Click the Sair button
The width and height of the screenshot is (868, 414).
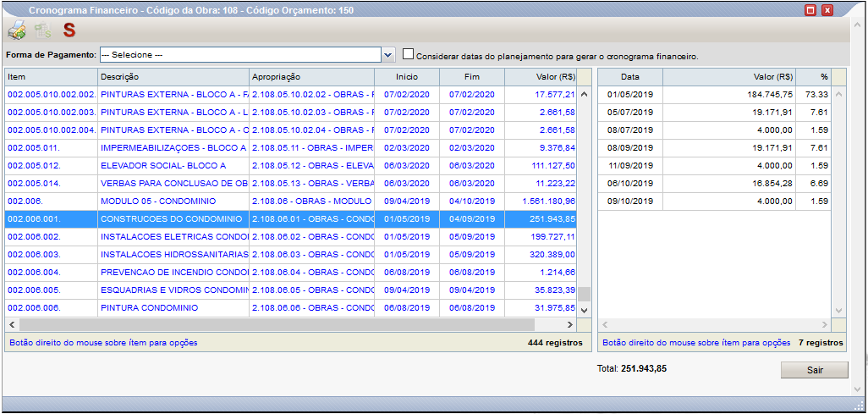click(x=815, y=370)
